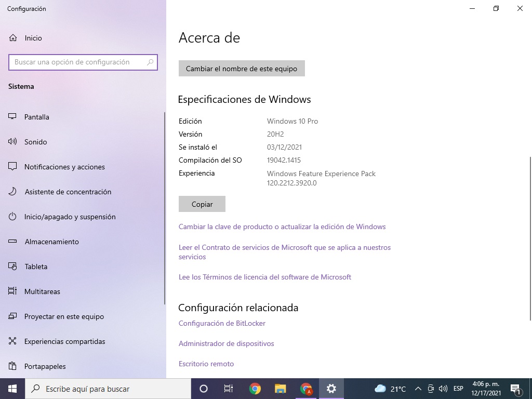Click the sidebar vertical scrollbar
532x399 pixels.
tap(165, 208)
